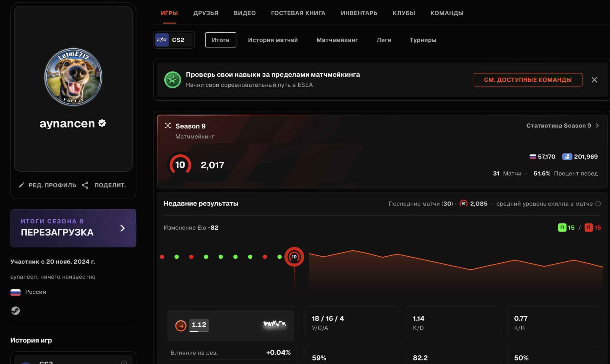610x364 pixels.
Task: Click the 1.12 rating value badge
Action: [x=199, y=325]
